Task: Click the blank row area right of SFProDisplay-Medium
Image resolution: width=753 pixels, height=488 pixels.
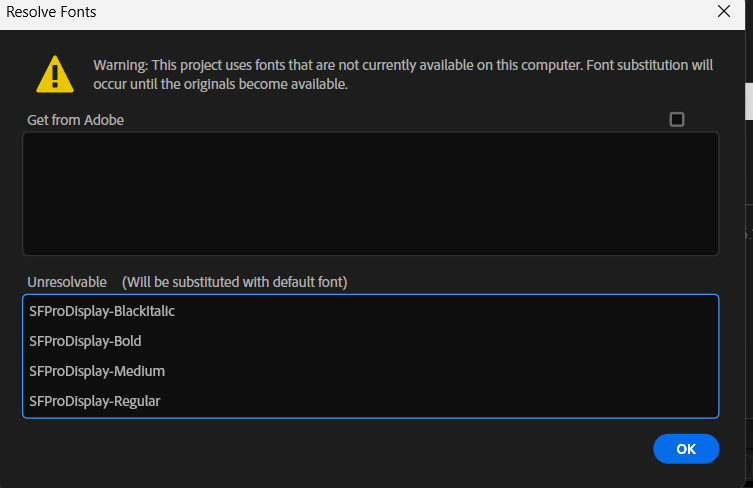Action: click(x=450, y=371)
